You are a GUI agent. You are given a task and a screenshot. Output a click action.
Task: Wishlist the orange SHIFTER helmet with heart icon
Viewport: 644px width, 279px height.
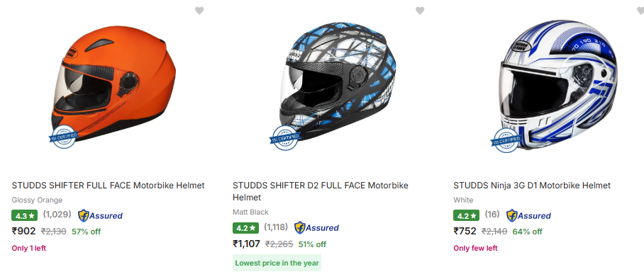(x=199, y=11)
